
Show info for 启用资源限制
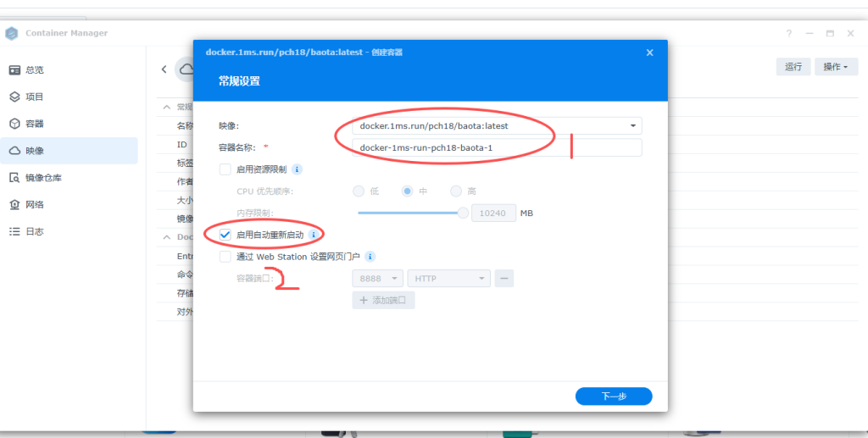pyautogui.click(x=298, y=169)
